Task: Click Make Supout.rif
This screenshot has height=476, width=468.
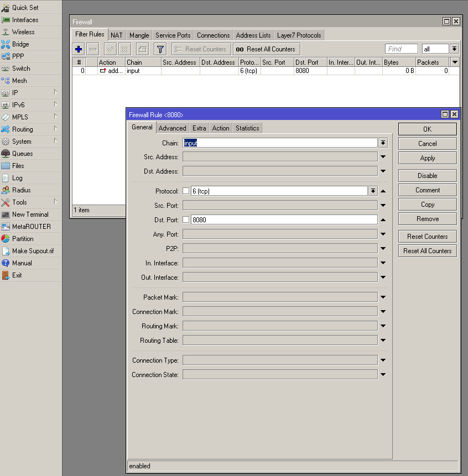Action: click(30, 251)
